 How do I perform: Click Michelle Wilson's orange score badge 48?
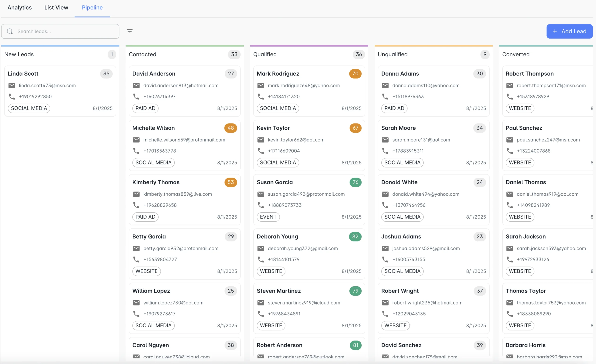tap(230, 128)
